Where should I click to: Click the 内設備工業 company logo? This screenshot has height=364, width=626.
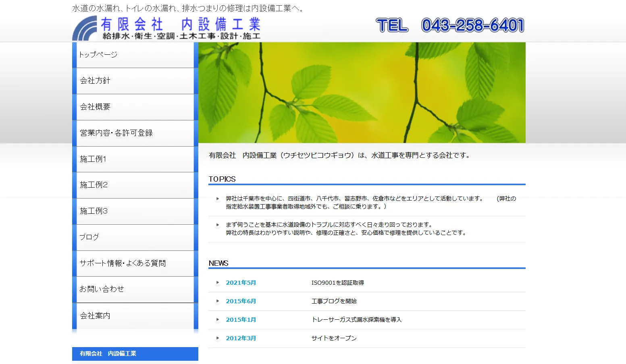point(166,28)
